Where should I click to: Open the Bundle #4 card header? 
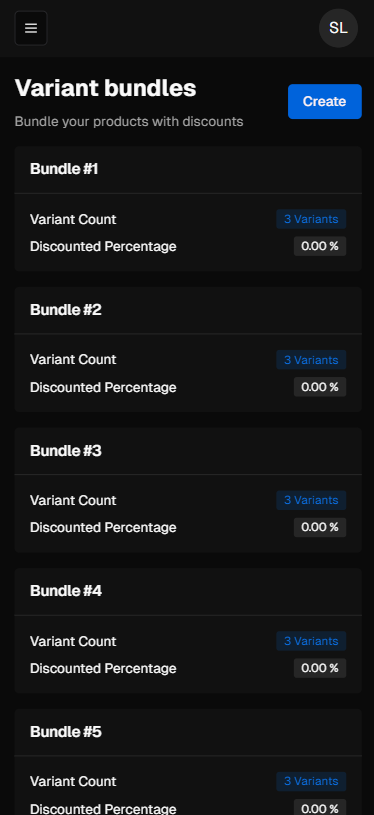[x=188, y=591]
